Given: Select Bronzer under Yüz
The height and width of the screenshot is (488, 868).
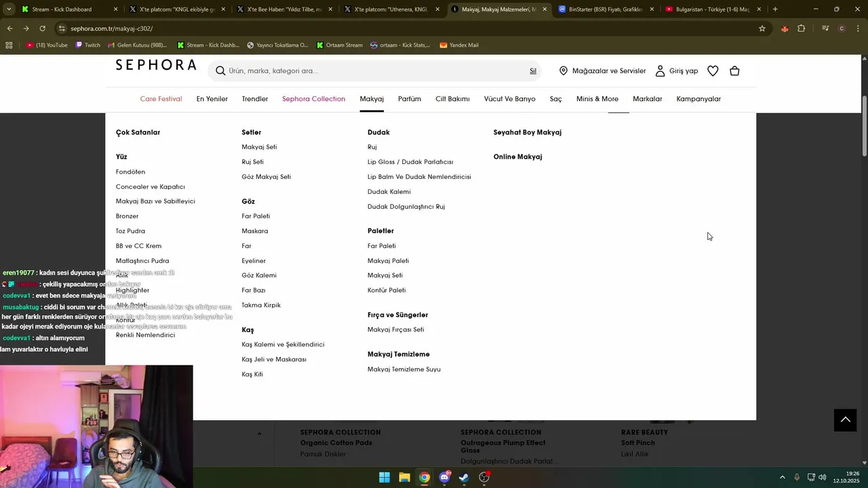Looking at the screenshot, I should [x=127, y=216].
